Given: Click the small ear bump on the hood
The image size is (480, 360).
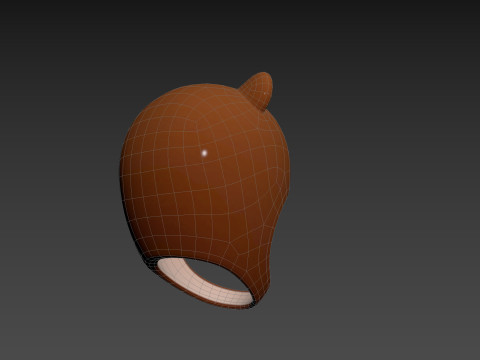Looking at the screenshot, I should tap(258, 90).
